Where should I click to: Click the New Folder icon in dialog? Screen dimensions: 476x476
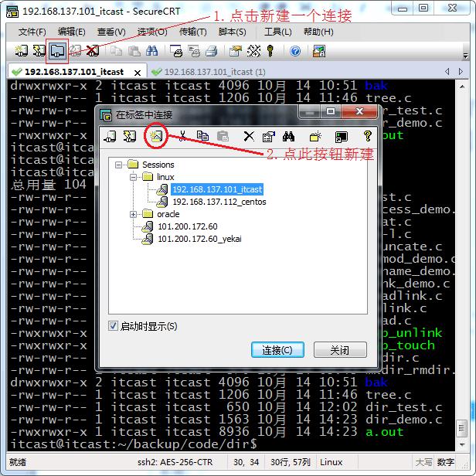[x=315, y=136]
